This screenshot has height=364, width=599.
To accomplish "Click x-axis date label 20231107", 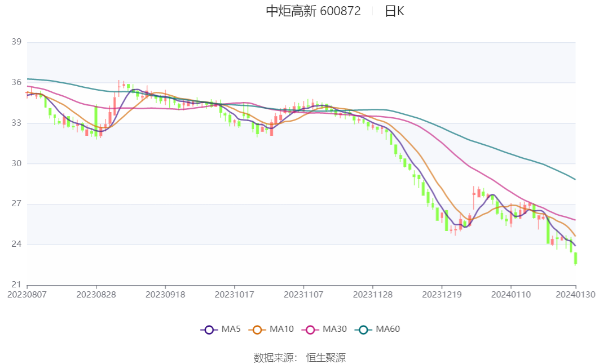I will click(303, 295).
